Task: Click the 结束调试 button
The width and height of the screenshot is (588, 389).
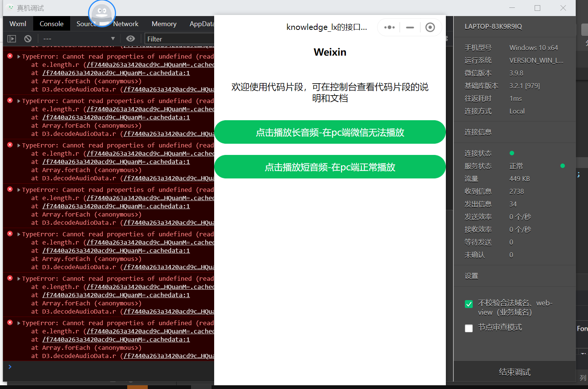Action: pyautogui.click(x=514, y=372)
